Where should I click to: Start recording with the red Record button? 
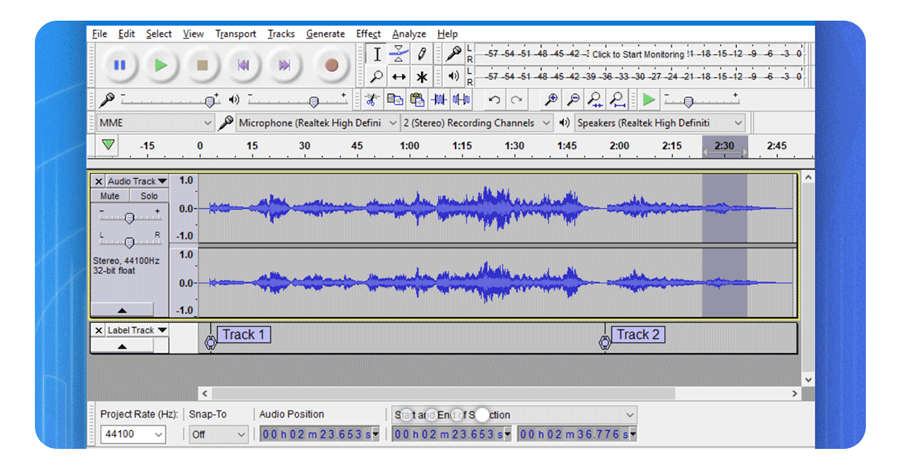tap(331, 65)
